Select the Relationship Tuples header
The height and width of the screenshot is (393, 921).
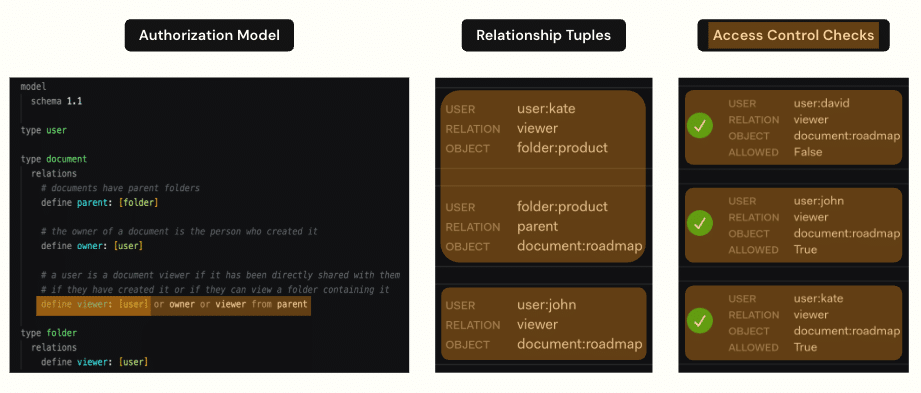(543, 35)
